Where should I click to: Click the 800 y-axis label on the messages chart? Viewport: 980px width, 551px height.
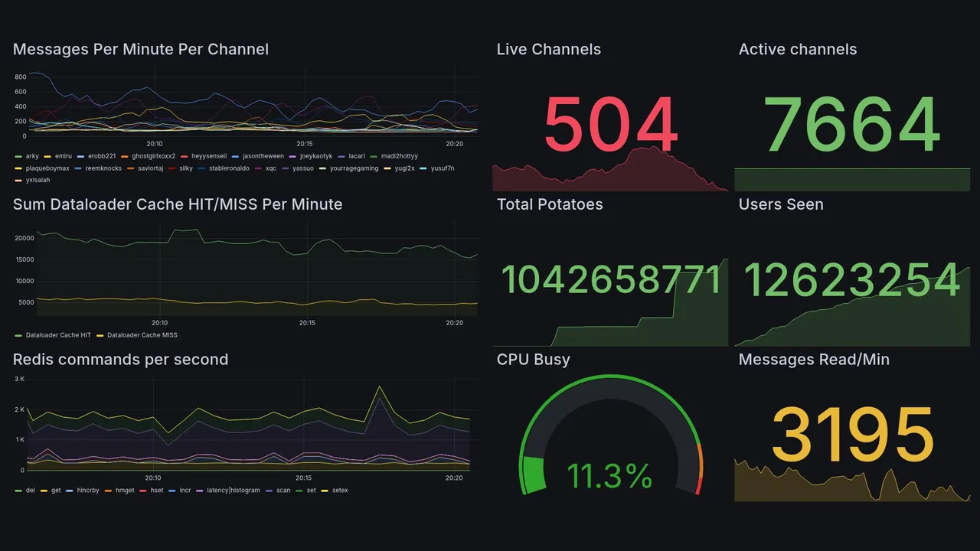[21, 77]
